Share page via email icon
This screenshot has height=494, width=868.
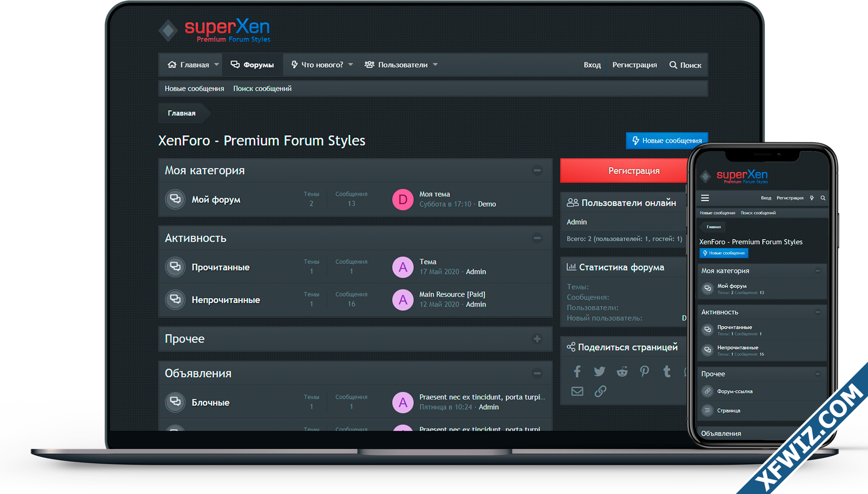pyautogui.click(x=577, y=391)
